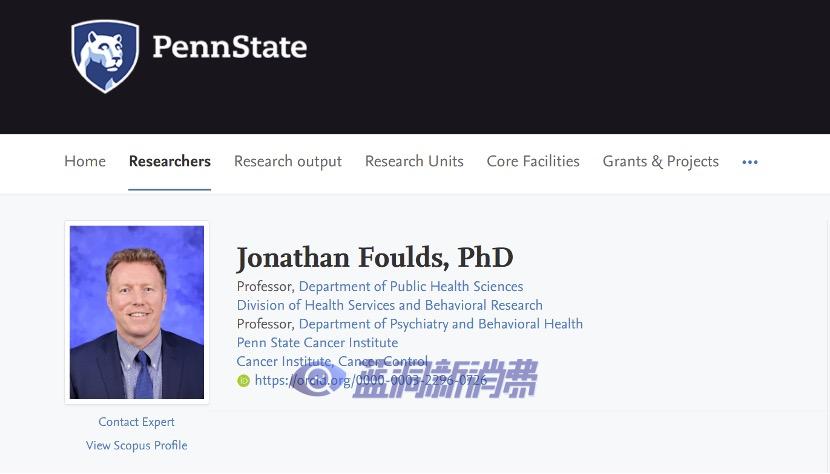Open Division of Health Services and Behavioral Research

coord(390,306)
